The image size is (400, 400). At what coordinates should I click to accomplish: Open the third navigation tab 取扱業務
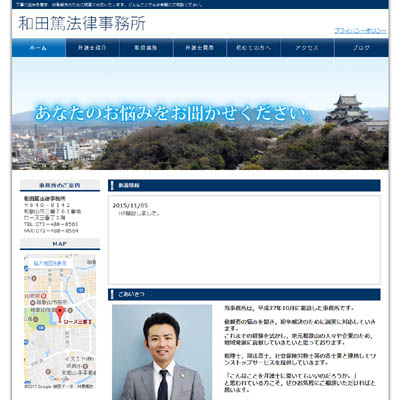146,48
